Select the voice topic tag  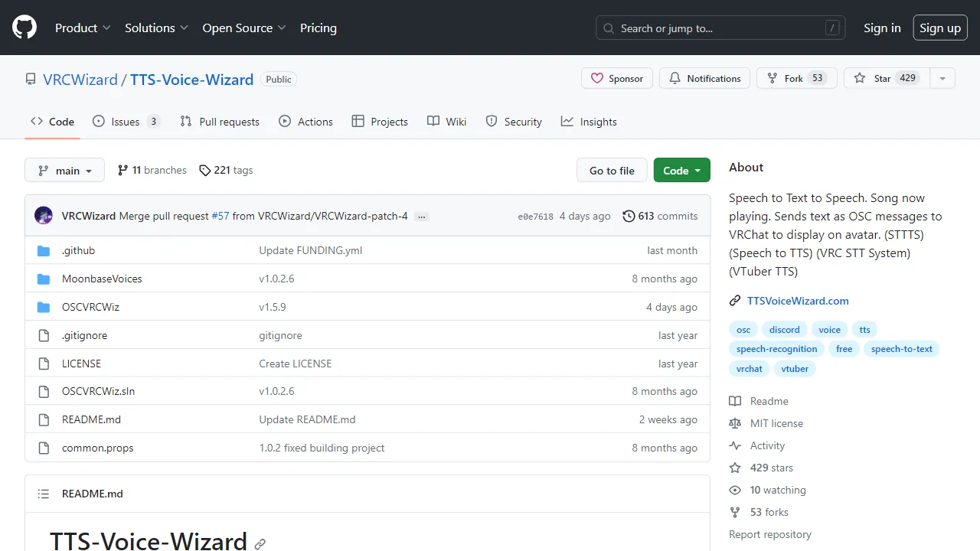coord(829,330)
